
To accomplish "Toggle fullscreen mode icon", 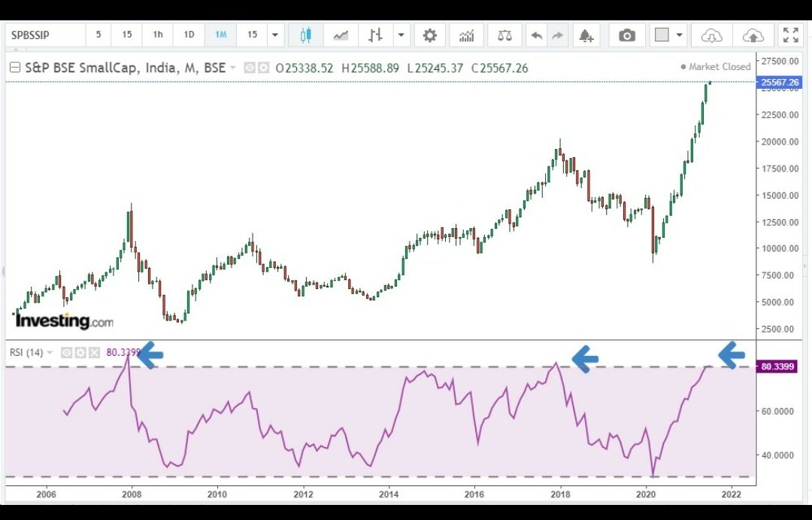I will point(791,35).
